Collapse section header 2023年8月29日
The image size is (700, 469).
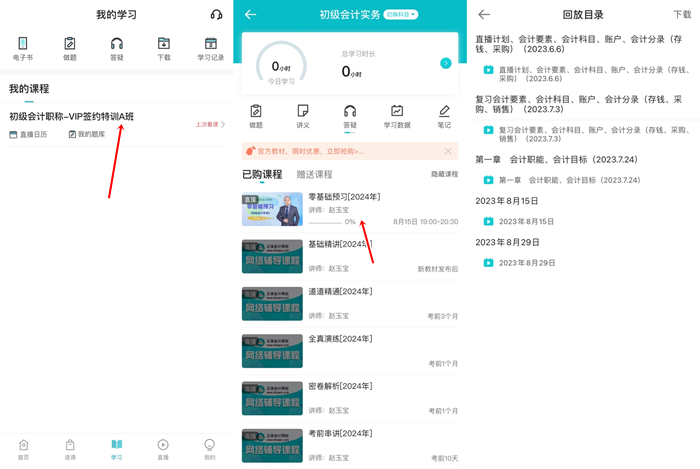508,242
